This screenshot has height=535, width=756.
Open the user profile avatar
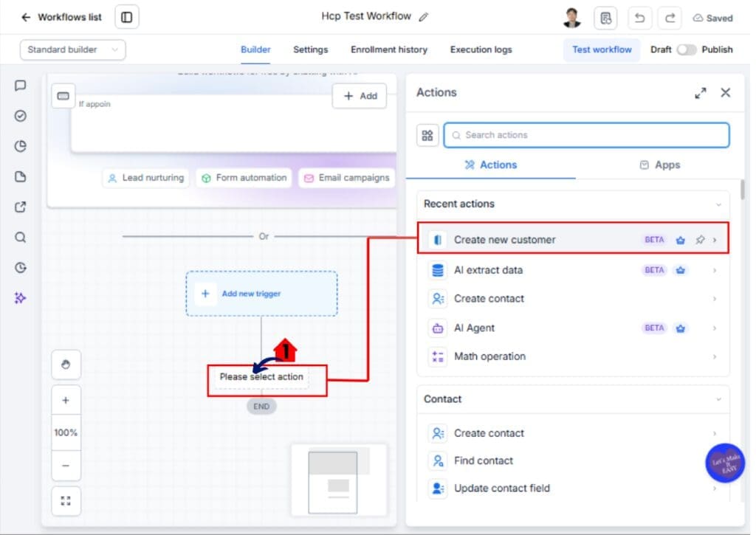coord(572,18)
